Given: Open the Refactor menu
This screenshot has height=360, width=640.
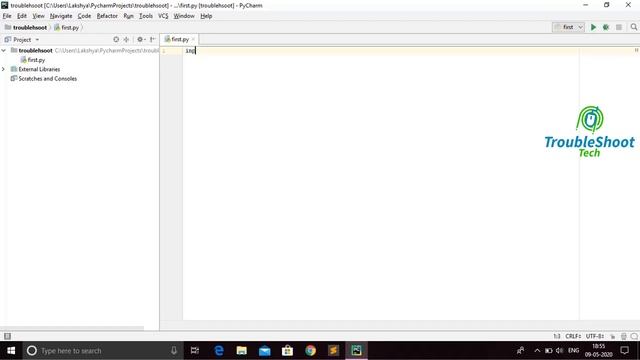Looking at the screenshot, I should tap(107, 16).
